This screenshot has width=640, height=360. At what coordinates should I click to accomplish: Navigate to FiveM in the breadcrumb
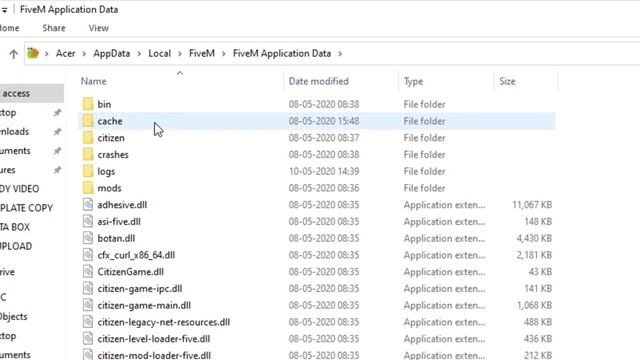click(x=202, y=53)
